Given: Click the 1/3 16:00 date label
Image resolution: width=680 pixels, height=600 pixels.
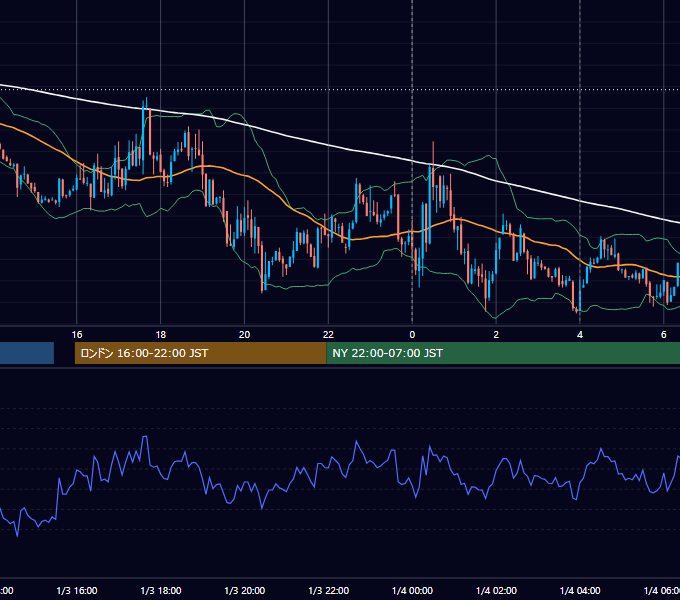Looking at the screenshot, I should (x=77, y=590).
